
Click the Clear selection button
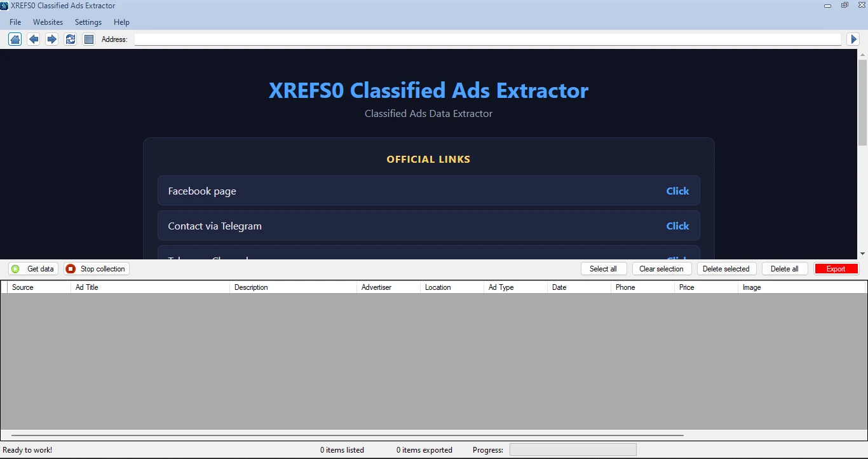[x=661, y=269]
